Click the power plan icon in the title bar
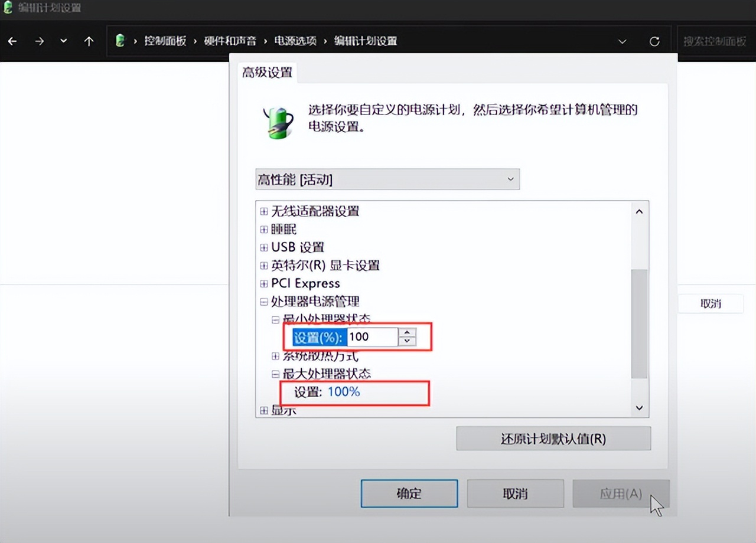The height and width of the screenshot is (543, 756). pos(8,8)
